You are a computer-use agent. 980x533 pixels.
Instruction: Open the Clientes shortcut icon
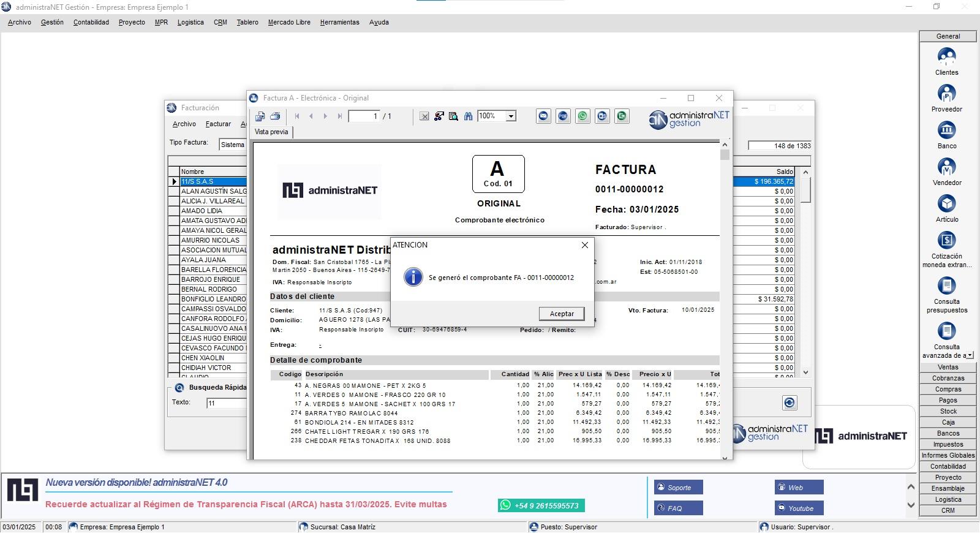[x=946, y=57]
